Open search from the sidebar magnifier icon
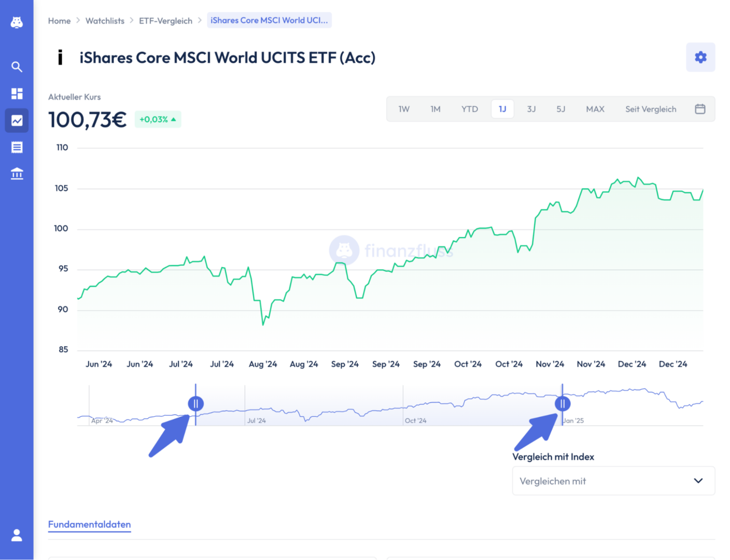This screenshot has height=560, width=730. pyautogui.click(x=17, y=66)
